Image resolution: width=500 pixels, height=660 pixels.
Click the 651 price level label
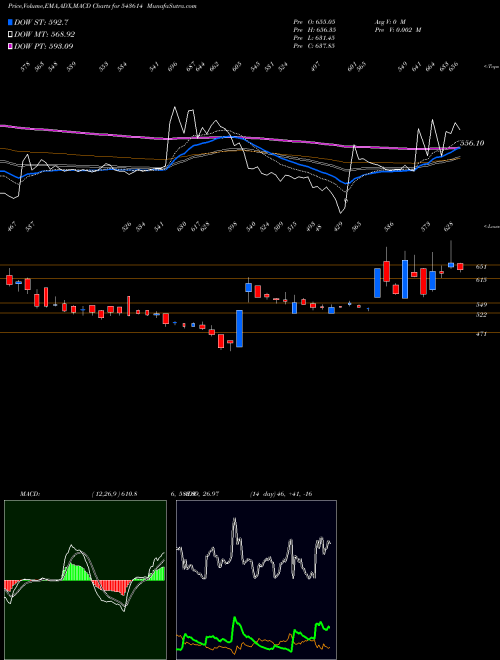pos(481,266)
